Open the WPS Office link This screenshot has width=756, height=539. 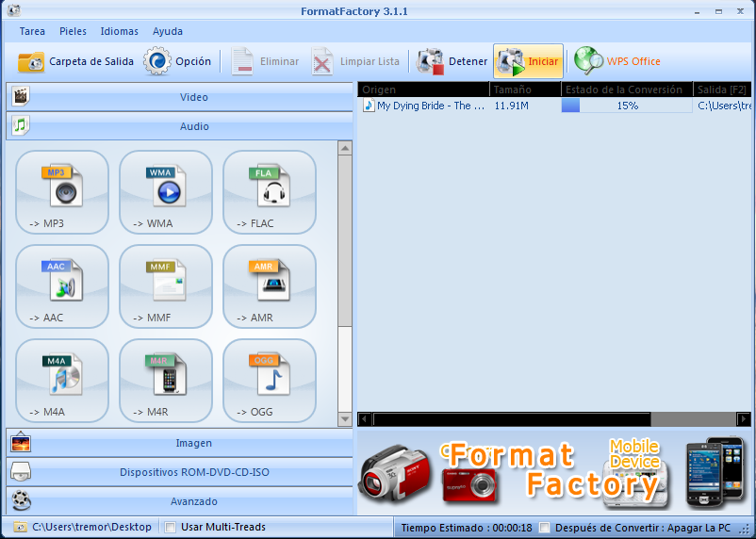pyautogui.click(x=617, y=61)
